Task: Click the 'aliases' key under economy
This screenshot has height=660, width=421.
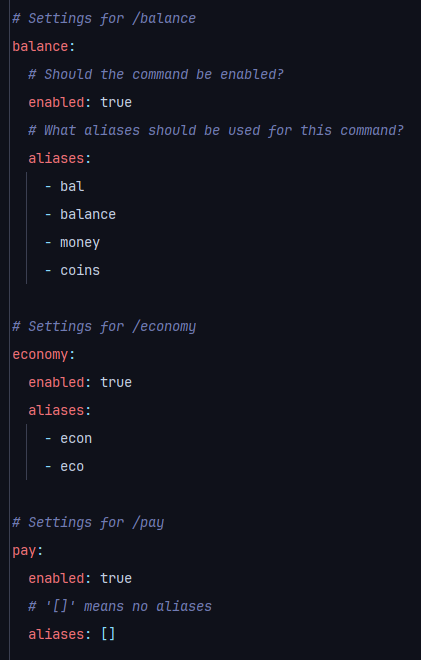Action: click(x=56, y=410)
